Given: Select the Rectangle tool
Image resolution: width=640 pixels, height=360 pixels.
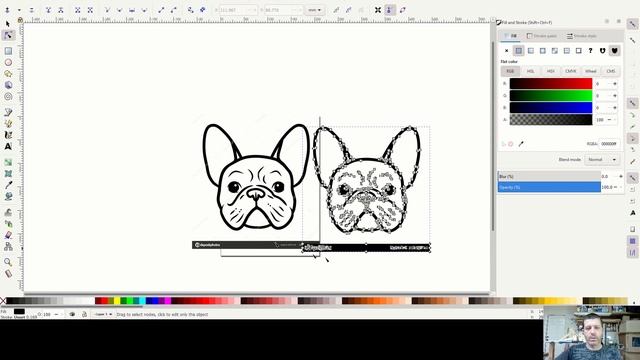Looking at the screenshot, I should [8, 51].
